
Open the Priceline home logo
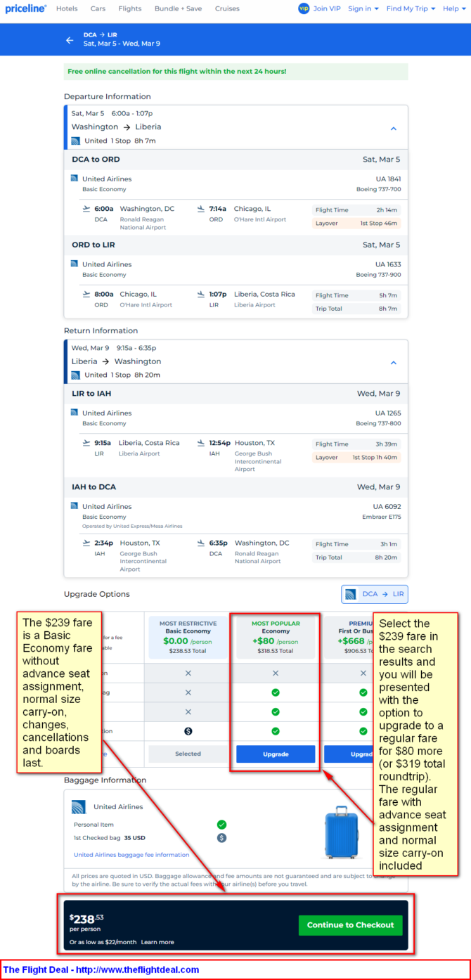click(x=26, y=8)
